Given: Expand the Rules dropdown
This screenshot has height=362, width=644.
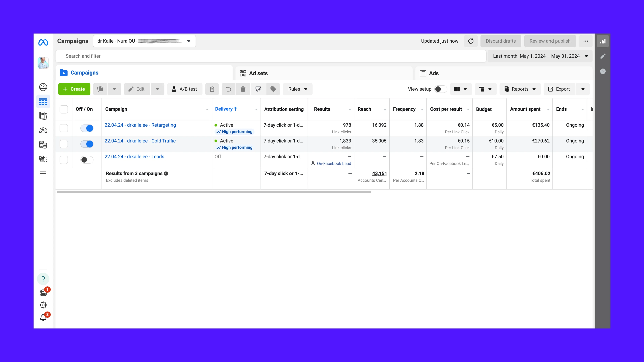Looking at the screenshot, I should point(298,89).
